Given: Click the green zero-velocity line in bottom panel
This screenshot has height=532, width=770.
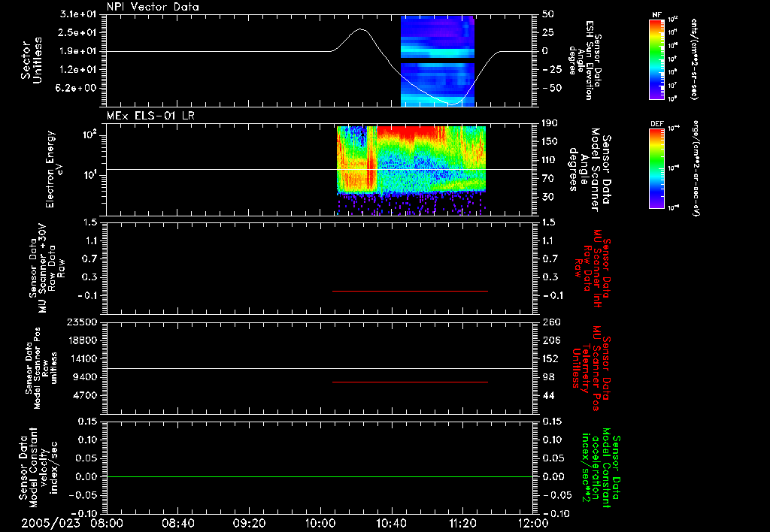Looking at the screenshot, I should pos(320,476).
